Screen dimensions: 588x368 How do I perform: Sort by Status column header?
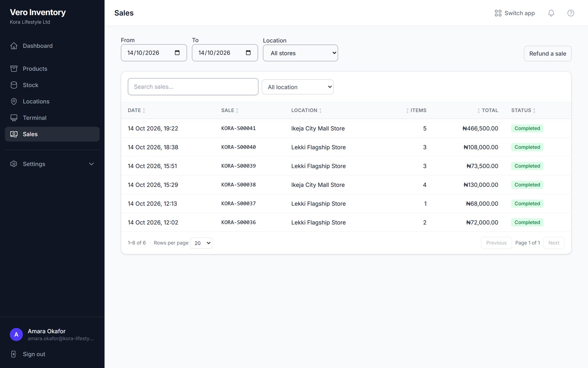[523, 110]
